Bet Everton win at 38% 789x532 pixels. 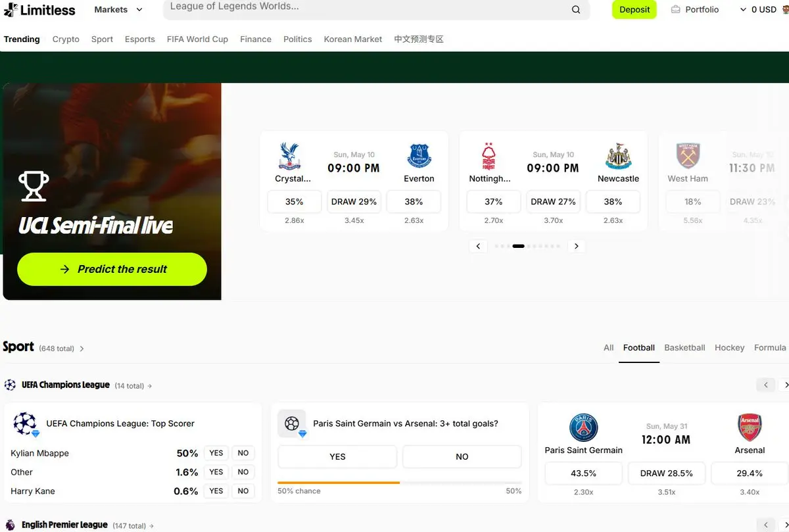tap(414, 202)
